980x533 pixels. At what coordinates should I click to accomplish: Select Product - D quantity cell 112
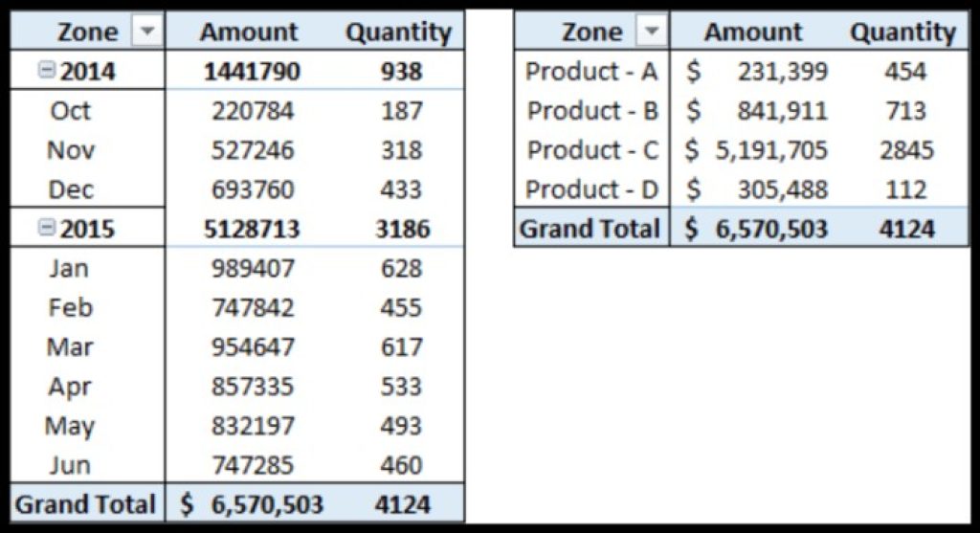[904, 189]
